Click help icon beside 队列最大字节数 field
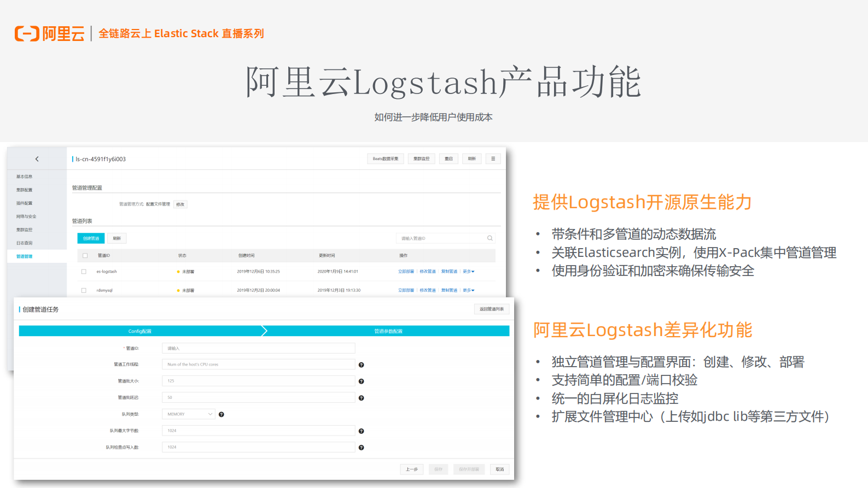 coord(361,431)
